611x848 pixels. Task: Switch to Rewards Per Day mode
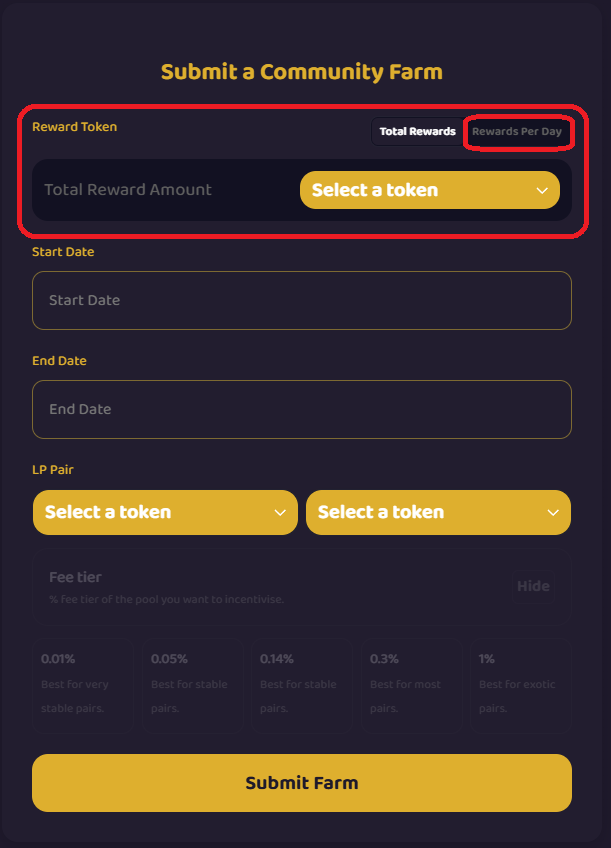(x=517, y=132)
